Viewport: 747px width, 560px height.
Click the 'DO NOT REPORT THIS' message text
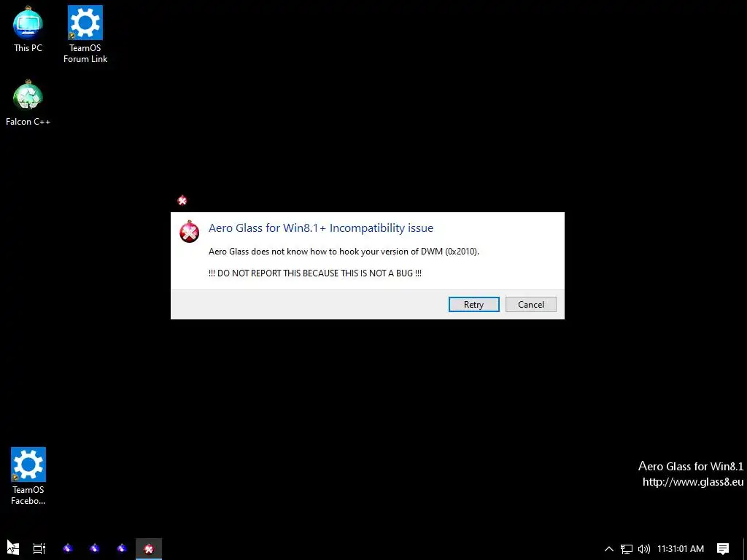[x=315, y=273]
